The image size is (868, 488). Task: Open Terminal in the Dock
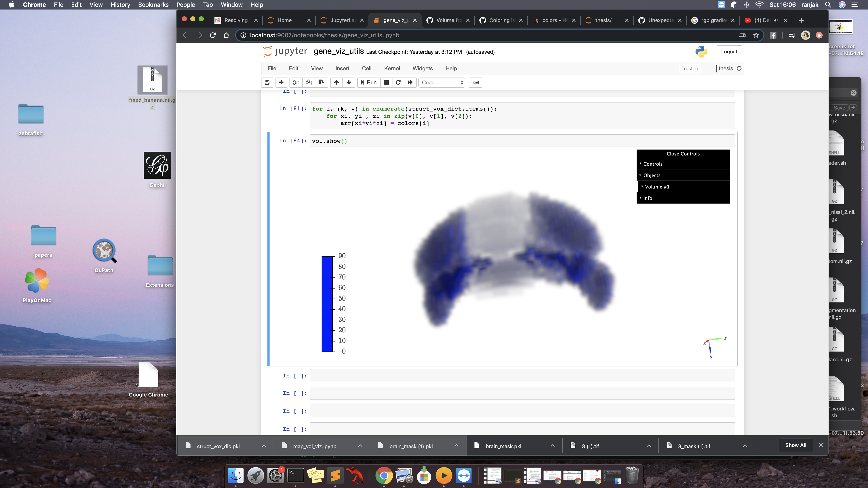click(295, 476)
